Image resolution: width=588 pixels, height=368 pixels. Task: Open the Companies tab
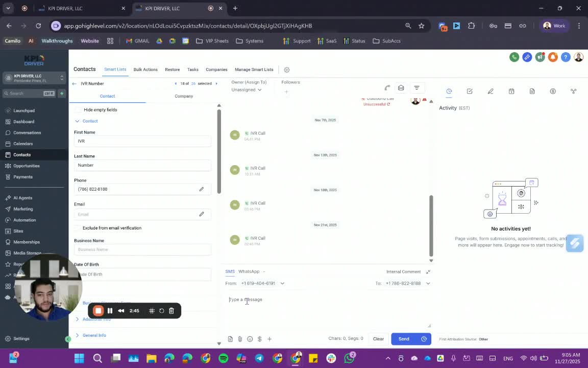[x=216, y=70]
